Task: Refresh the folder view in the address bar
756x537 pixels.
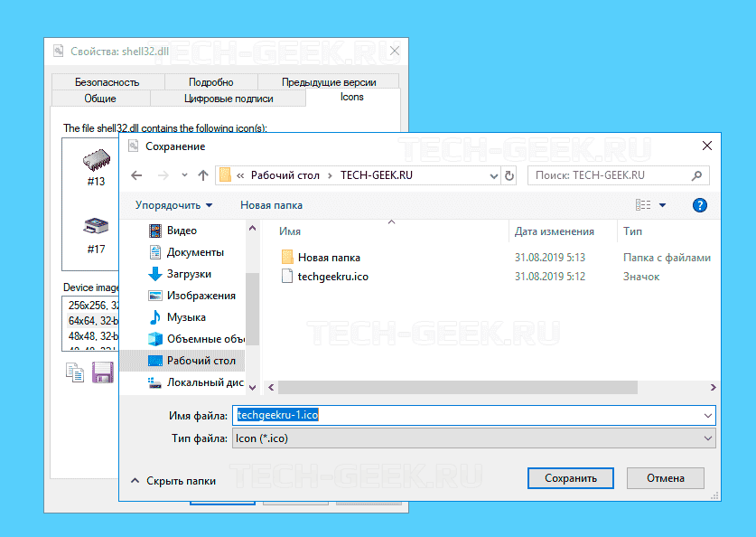Action: (x=509, y=175)
